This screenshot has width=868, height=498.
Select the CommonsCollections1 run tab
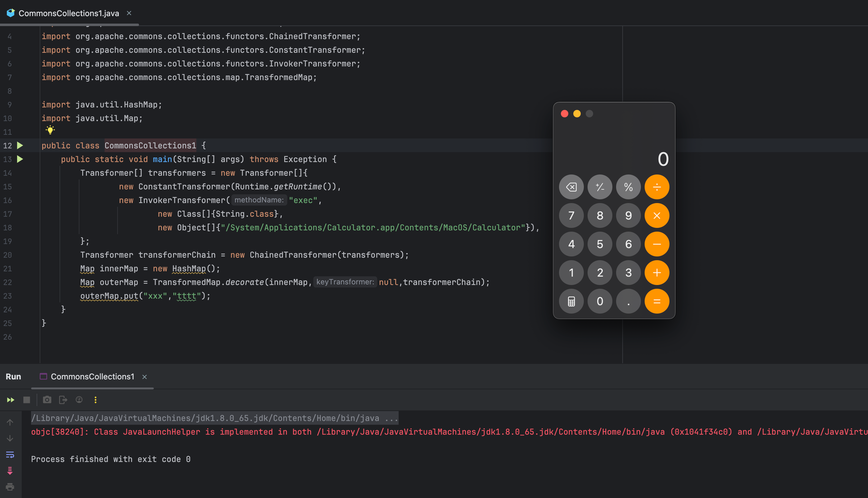pos(92,377)
